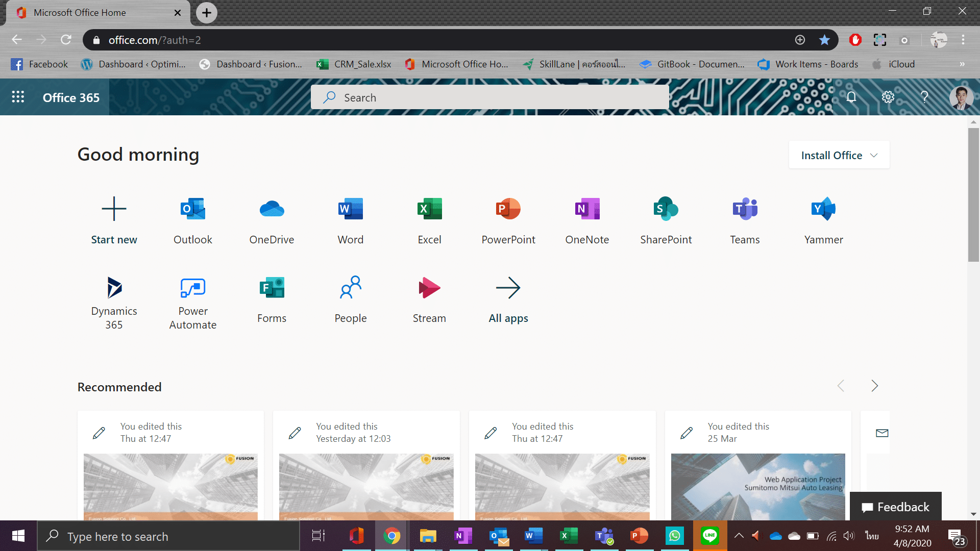Open Task View on the taskbar
The height and width of the screenshot is (551, 980).
[318, 536]
